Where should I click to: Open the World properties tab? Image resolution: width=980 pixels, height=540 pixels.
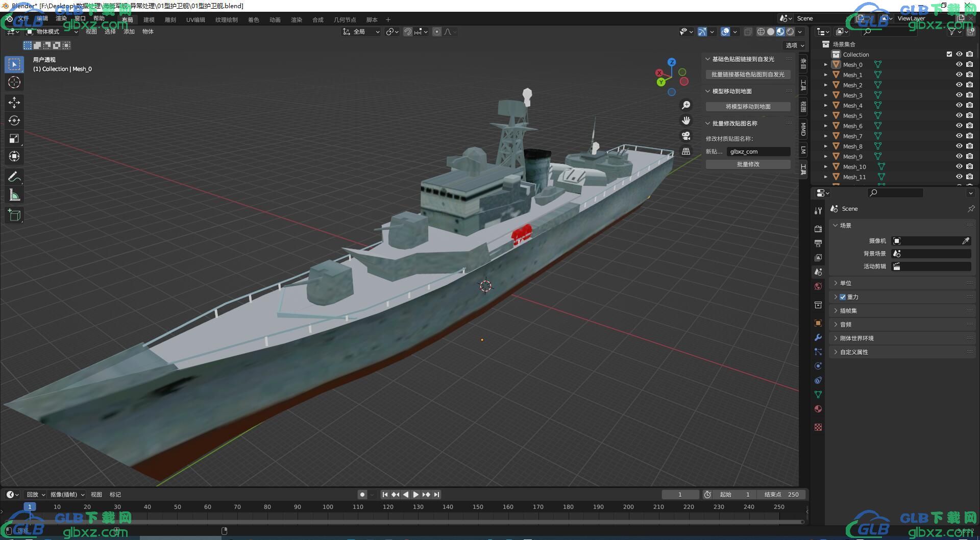(818, 286)
